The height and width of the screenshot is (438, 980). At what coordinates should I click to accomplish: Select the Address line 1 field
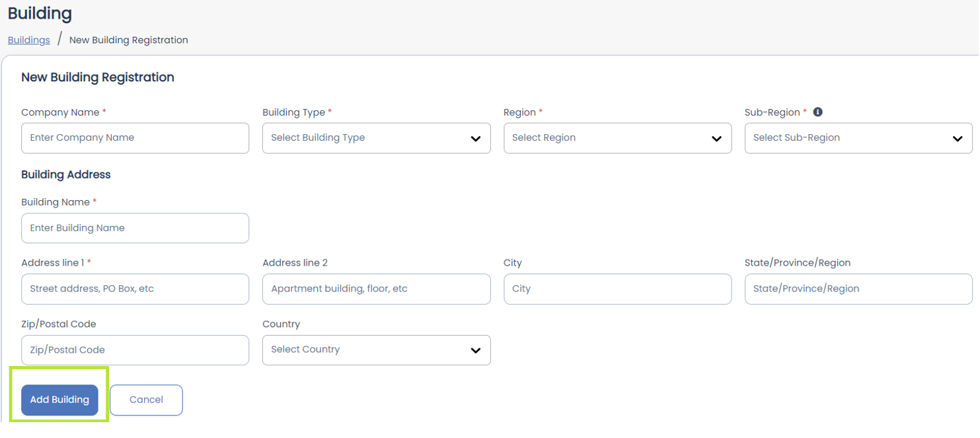coord(135,289)
